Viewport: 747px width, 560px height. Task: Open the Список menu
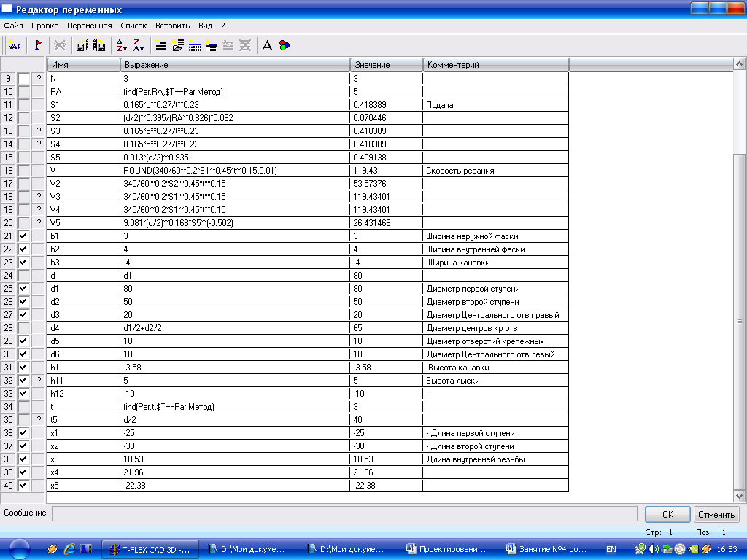133,26
